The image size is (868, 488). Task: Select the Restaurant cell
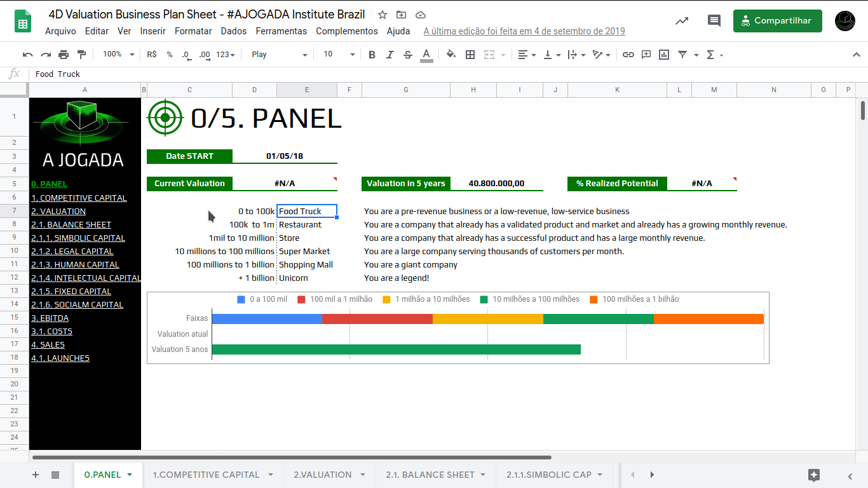coord(307,224)
